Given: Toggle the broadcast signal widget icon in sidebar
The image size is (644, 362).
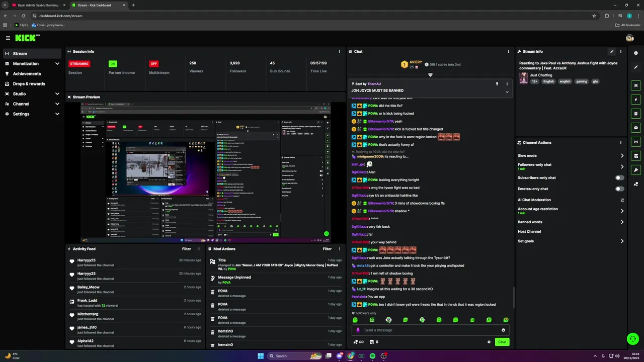Looking at the screenshot, I should pos(636,142).
